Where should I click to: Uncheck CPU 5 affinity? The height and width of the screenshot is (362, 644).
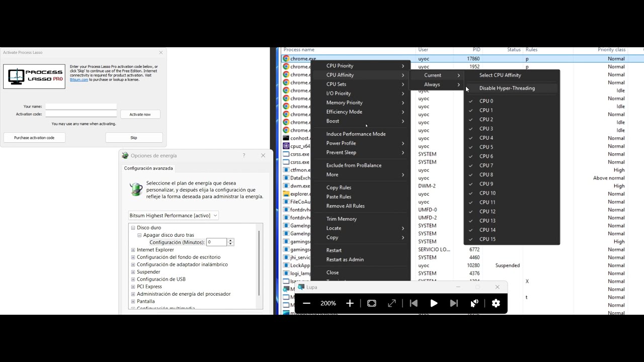pos(471,147)
